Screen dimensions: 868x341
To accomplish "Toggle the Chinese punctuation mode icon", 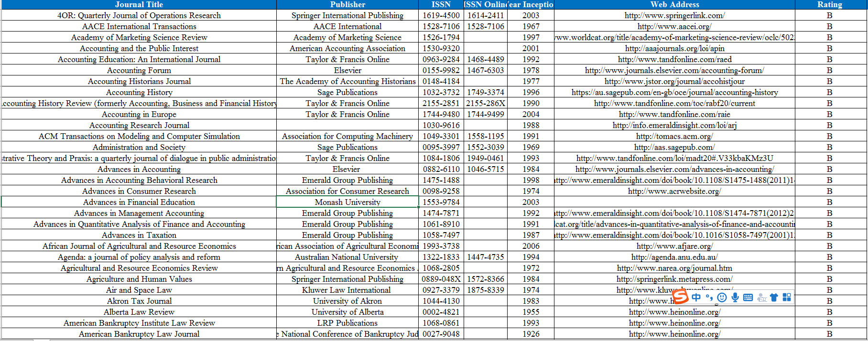I will point(709,298).
